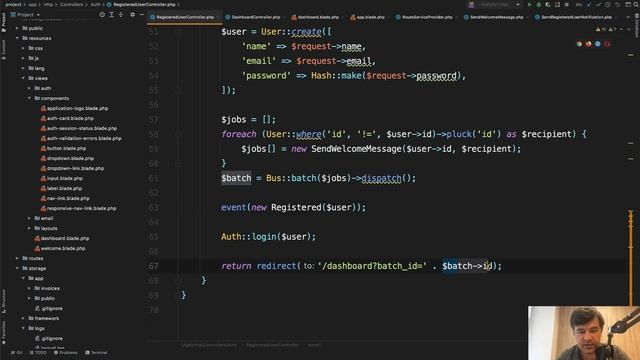Collapse the views folder

pyautogui.click(x=23, y=78)
